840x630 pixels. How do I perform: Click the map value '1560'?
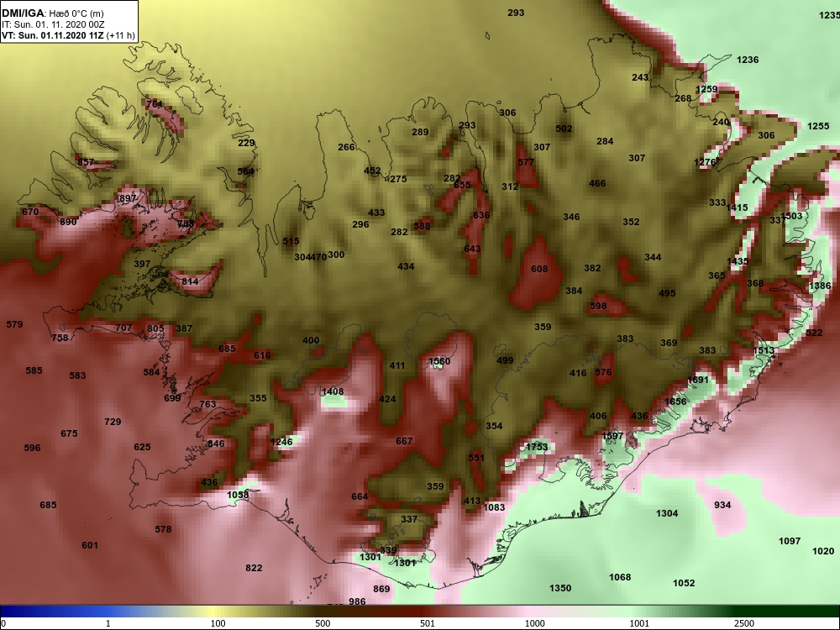(x=440, y=361)
